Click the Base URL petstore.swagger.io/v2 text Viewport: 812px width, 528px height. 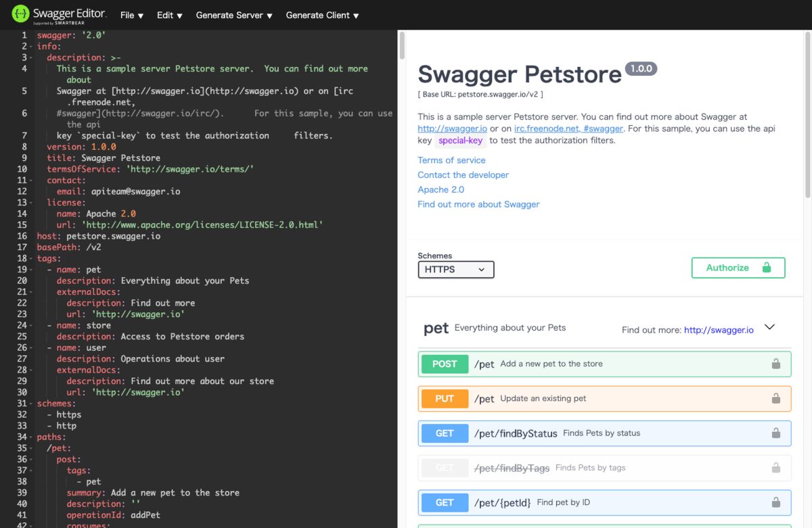pos(480,95)
